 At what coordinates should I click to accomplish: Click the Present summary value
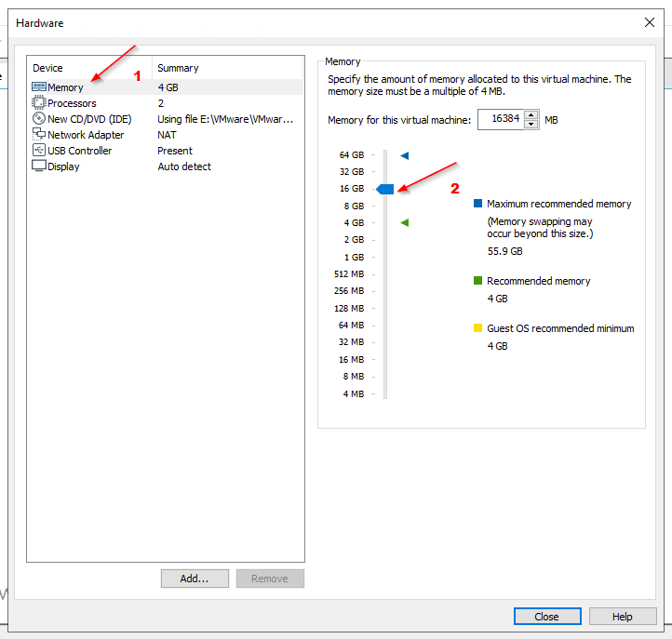175,151
